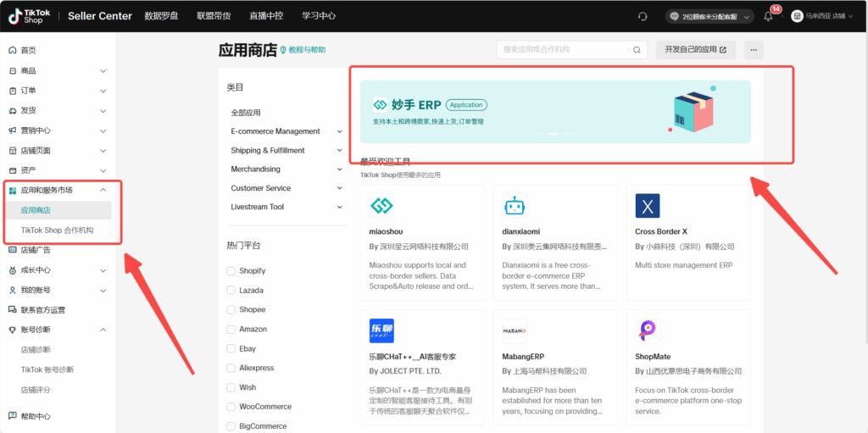Open the unassigned customers dropdown in header
Screen dimensions: 868x433
709,17
